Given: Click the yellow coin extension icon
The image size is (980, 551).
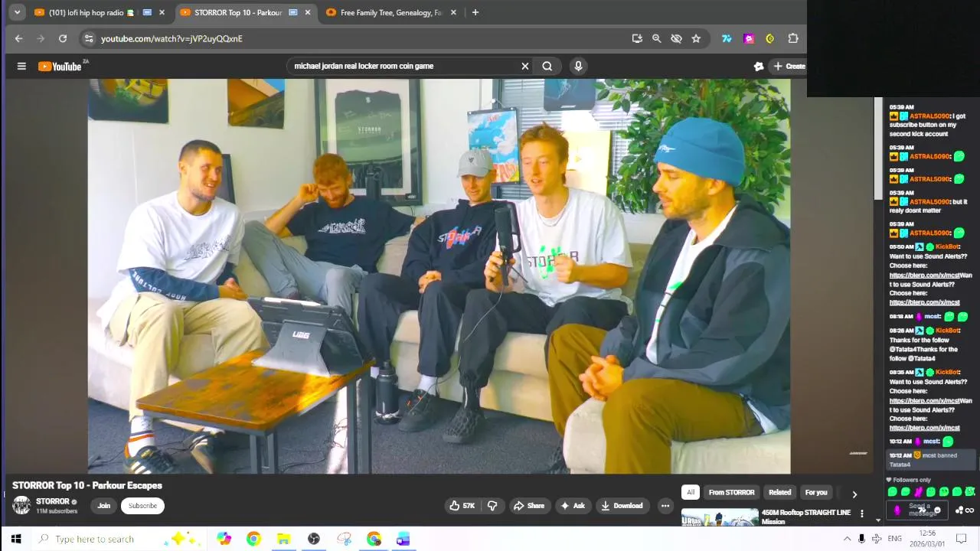Looking at the screenshot, I should (x=770, y=38).
